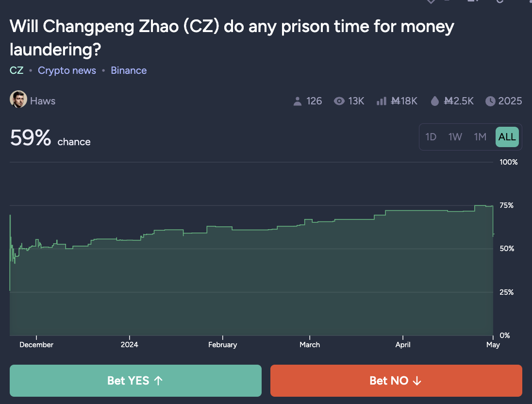Switch chart range to 1D
The image size is (532, 404).
[431, 137]
